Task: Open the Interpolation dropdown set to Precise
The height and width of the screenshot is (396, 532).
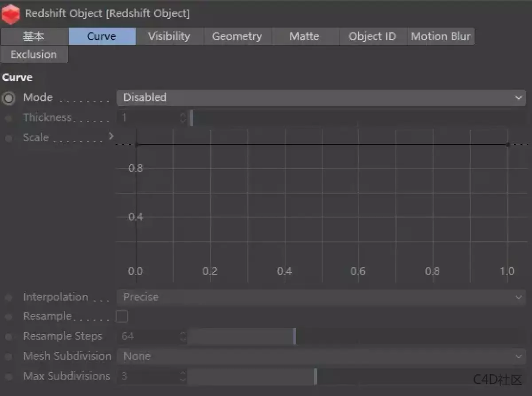Action: [321, 297]
